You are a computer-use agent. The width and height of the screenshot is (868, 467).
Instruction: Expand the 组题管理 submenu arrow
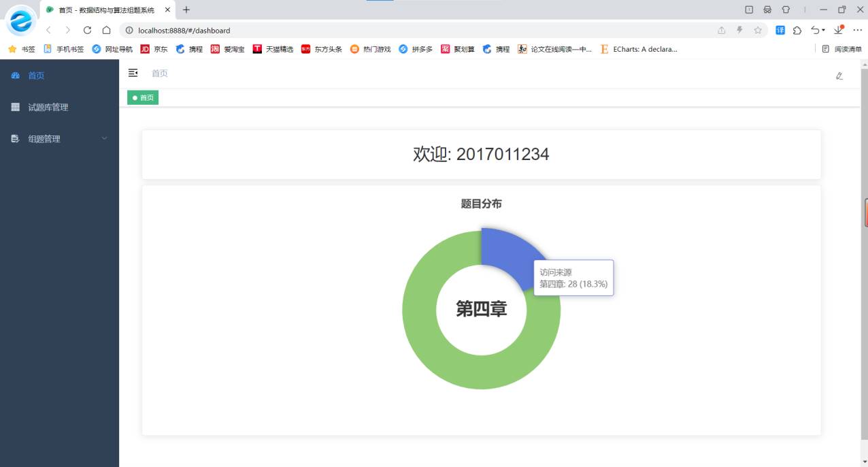pyautogui.click(x=104, y=139)
